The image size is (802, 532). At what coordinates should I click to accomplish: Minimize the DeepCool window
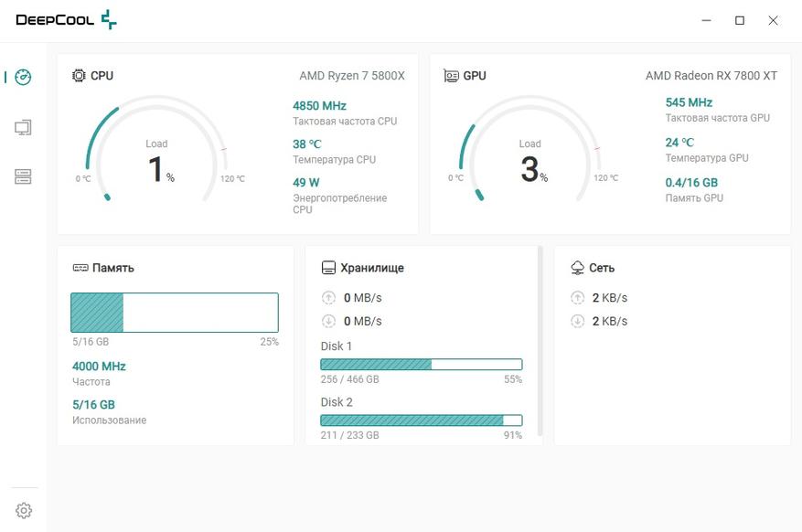coord(706,20)
